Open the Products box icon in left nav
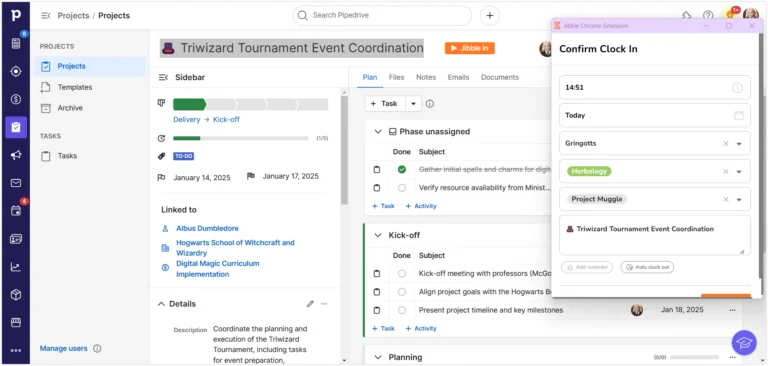This screenshot has width=768, height=366. click(16, 294)
